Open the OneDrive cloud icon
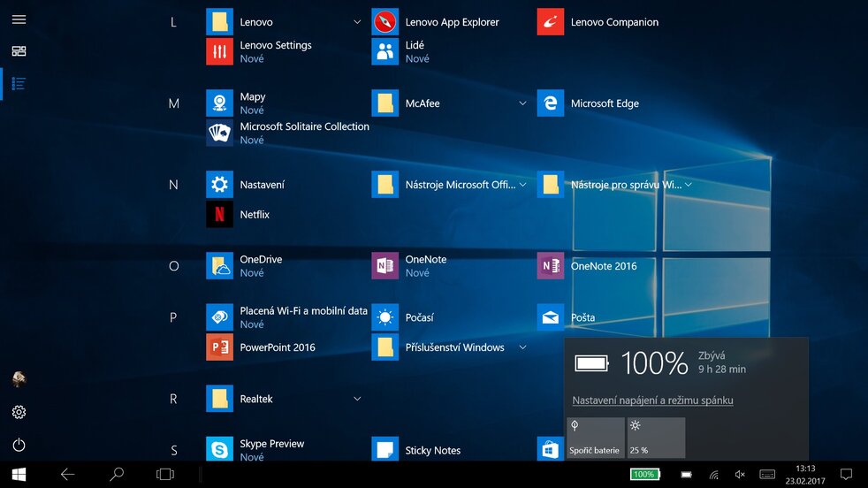The height and width of the screenshot is (488, 868). pyautogui.click(x=219, y=266)
